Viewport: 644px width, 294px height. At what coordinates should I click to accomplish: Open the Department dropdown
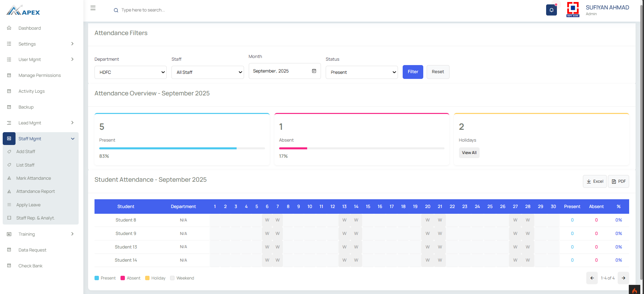(x=131, y=72)
